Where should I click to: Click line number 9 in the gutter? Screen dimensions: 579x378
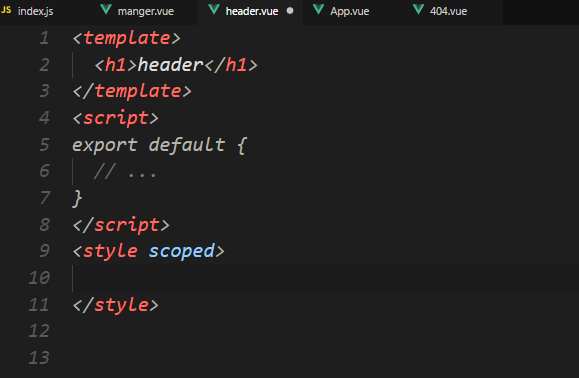click(x=44, y=251)
